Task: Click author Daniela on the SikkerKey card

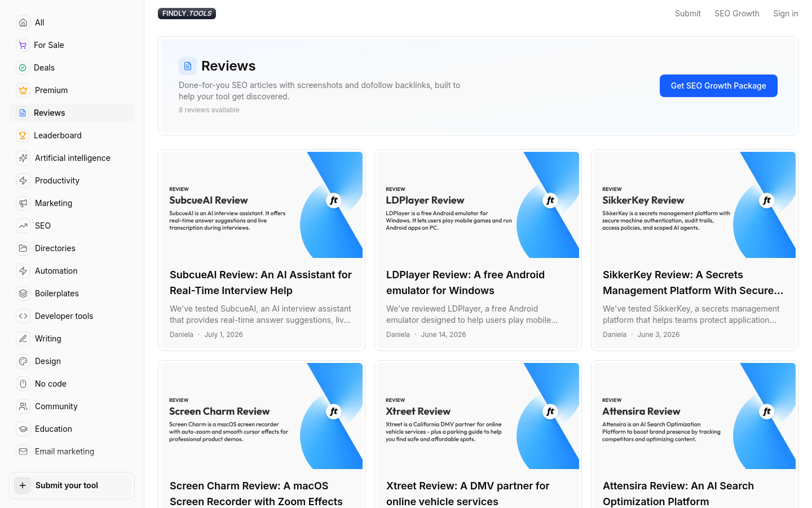Action: click(615, 335)
